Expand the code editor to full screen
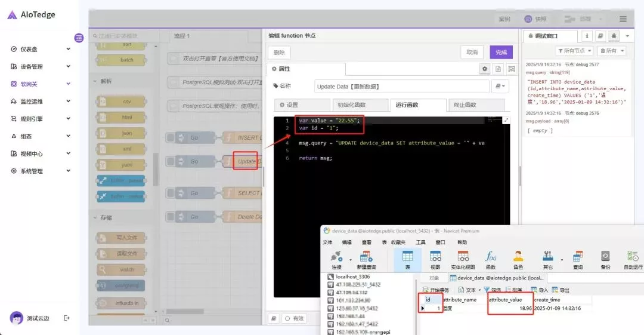The height and width of the screenshot is (335, 644). pos(506,120)
